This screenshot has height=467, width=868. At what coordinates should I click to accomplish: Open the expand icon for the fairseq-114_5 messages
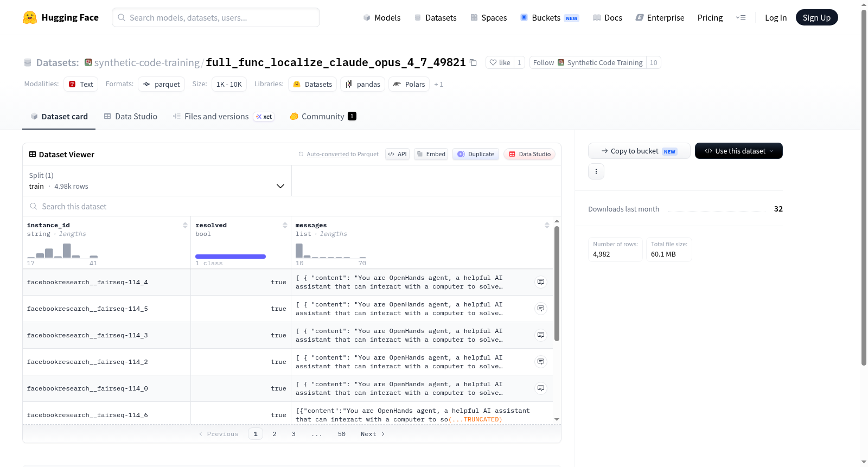[541, 309]
